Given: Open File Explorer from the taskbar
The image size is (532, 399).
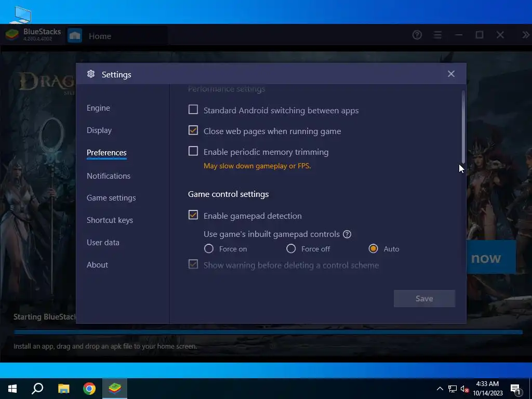Looking at the screenshot, I should pos(63,389).
